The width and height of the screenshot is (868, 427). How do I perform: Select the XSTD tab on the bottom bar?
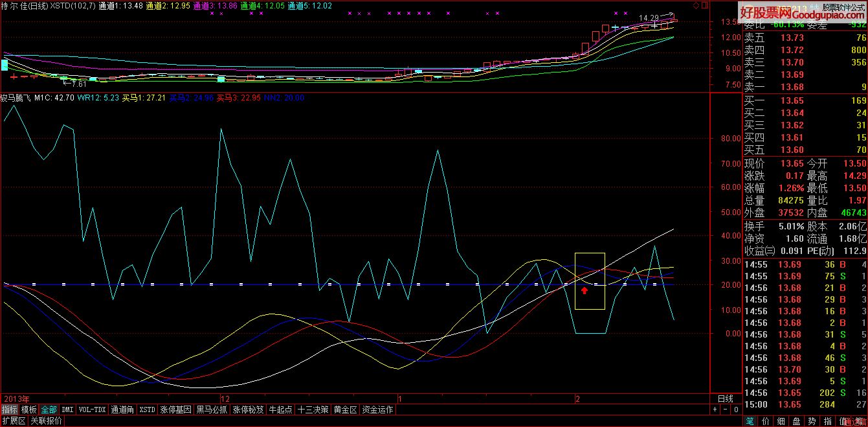coord(149,409)
